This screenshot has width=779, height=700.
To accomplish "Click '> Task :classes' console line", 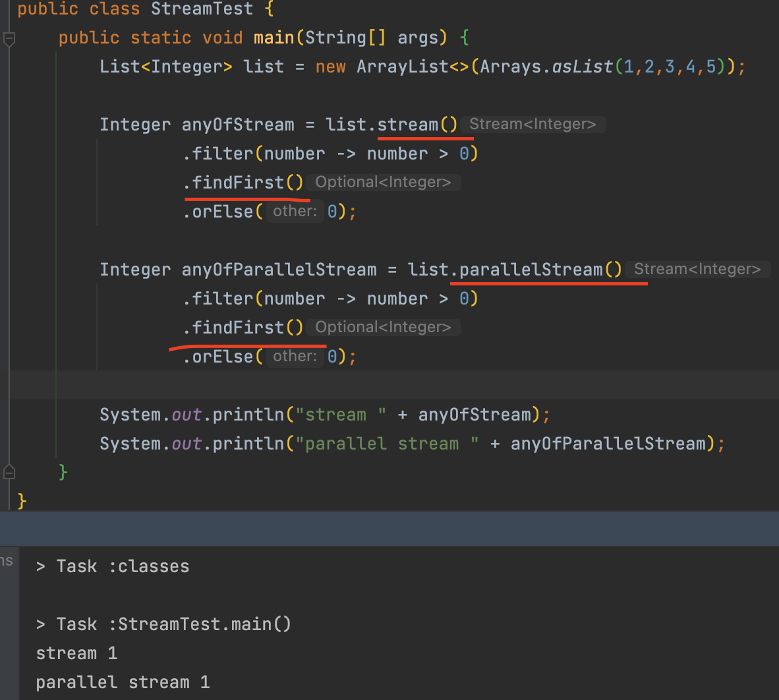I will click(113, 566).
